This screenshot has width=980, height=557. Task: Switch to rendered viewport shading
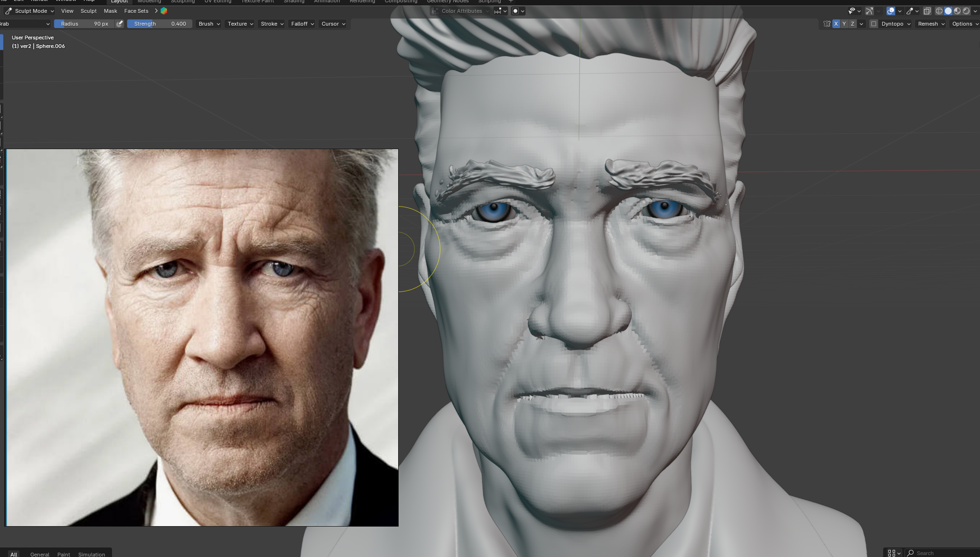pyautogui.click(x=966, y=11)
